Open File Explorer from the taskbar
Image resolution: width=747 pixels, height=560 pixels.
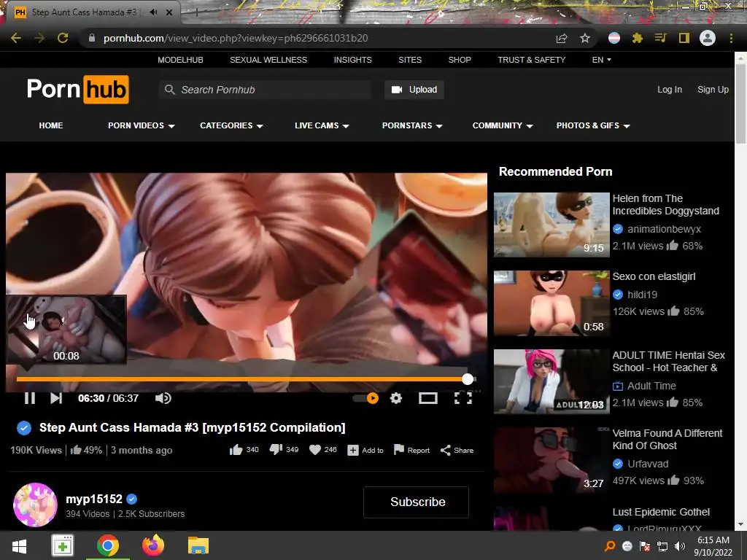pos(198,545)
